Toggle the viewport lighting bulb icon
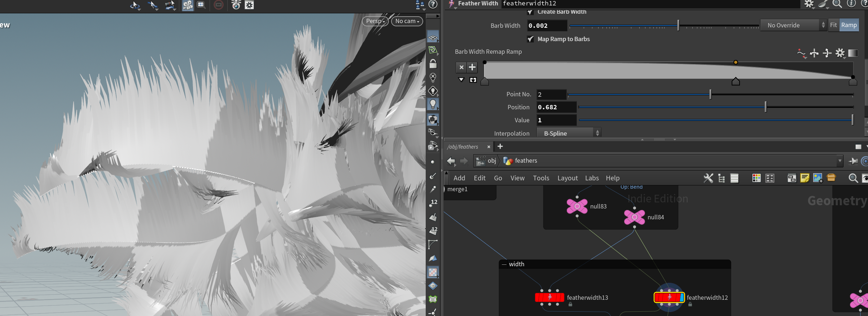 coord(433,104)
